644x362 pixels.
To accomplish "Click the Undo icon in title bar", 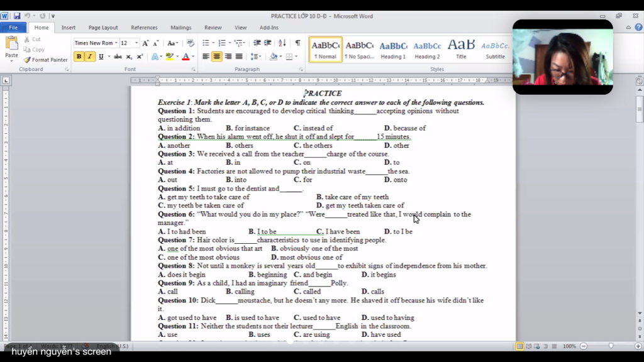I will (27, 16).
